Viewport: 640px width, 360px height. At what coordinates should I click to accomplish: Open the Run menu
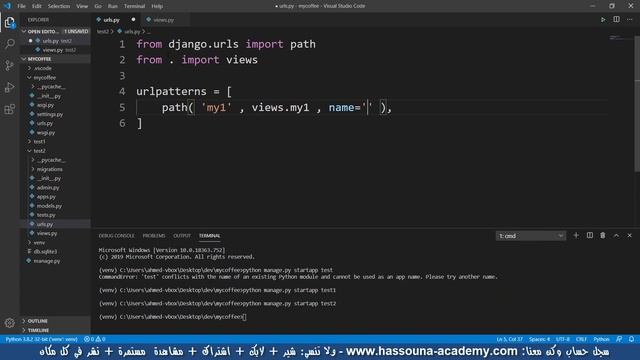pos(113,6)
